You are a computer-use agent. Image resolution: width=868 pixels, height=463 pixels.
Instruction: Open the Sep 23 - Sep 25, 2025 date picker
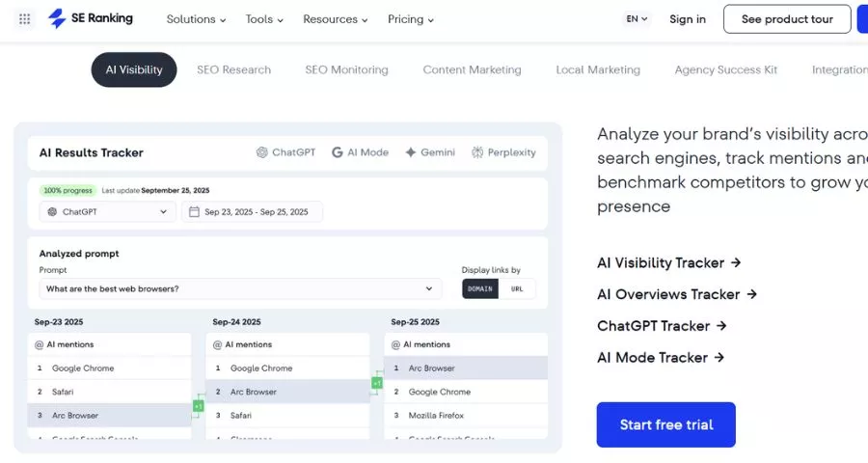[253, 211]
